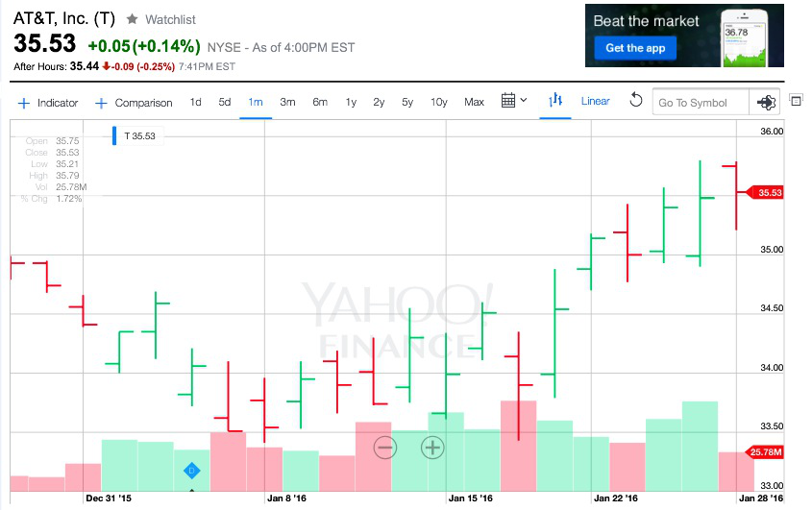Toggle the Linear scale option
The image size is (812, 510).
coord(595,102)
